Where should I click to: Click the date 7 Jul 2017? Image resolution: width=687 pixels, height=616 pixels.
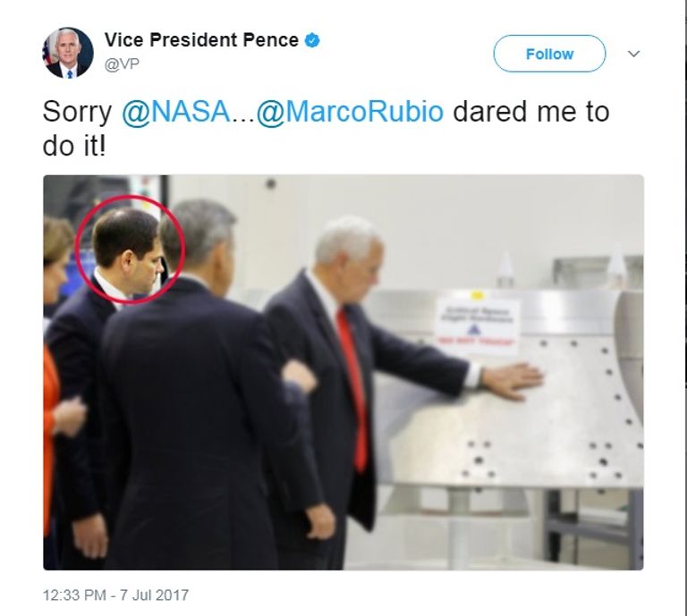[154, 595]
